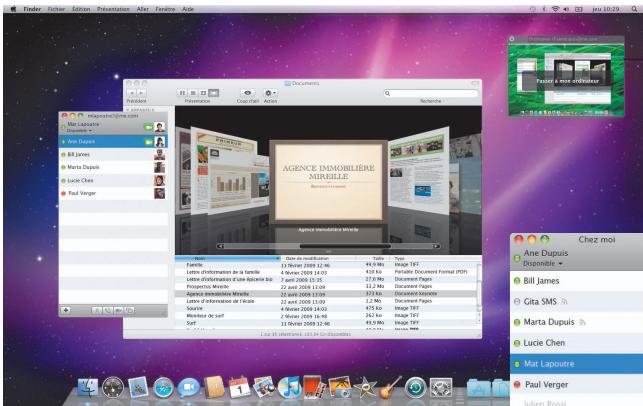Click Nom column header sort arrow
Image resolution: width=643 pixels, height=406 pixels.
pos(278,258)
